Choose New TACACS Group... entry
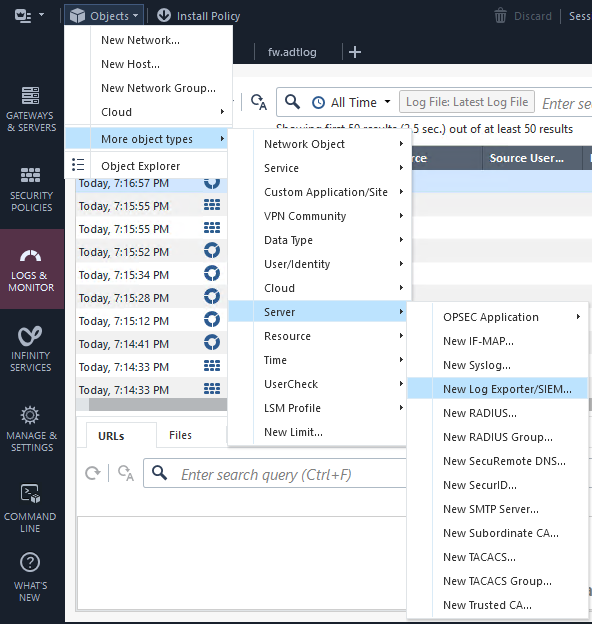 pyautogui.click(x=497, y=581)
